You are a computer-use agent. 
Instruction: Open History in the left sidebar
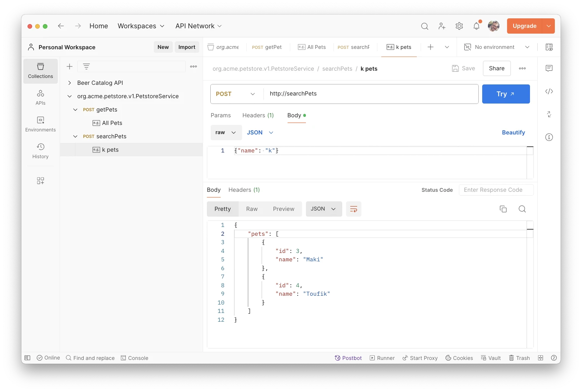pos(41,151)
